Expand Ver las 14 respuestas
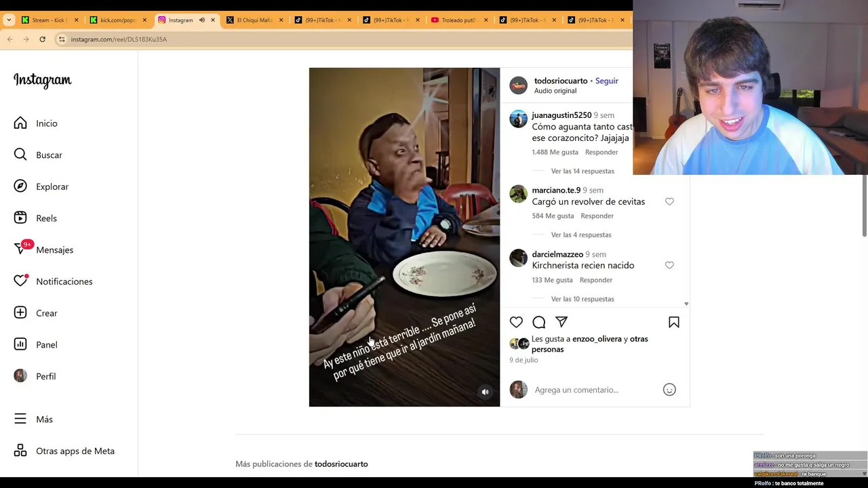The image size is (868, 488). tap(583, 171)
